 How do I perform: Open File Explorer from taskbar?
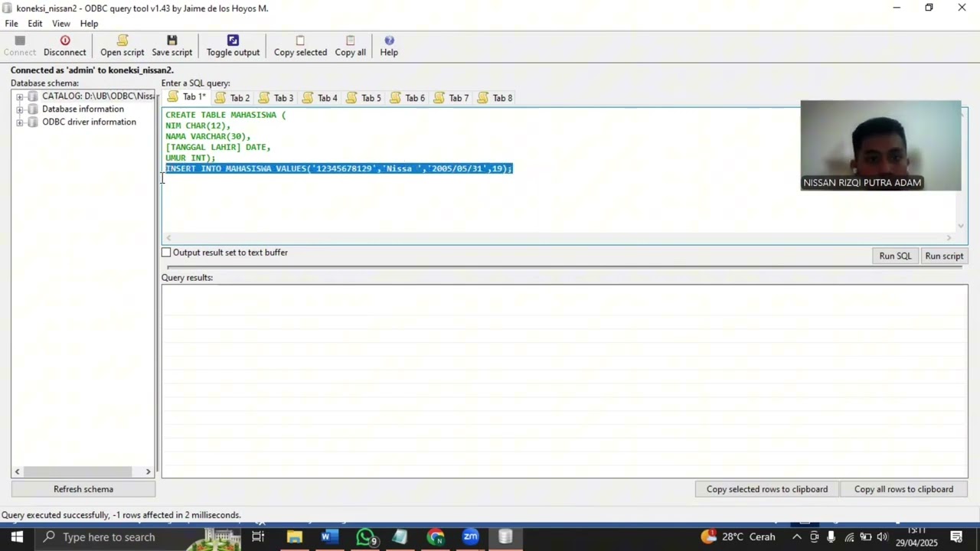tap(295, 537)
